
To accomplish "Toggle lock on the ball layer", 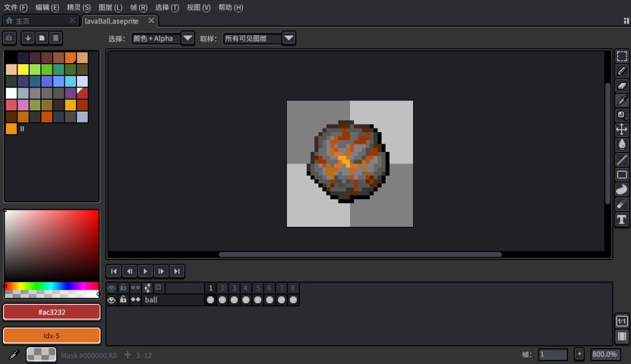I will [x=123, y=300].
